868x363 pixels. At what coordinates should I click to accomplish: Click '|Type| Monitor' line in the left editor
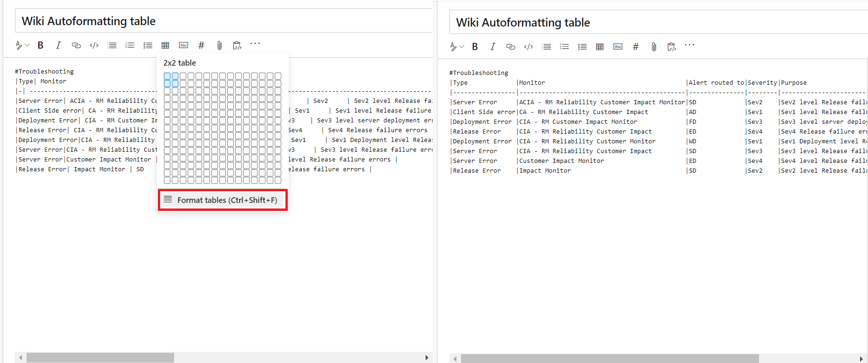point(41,81)
